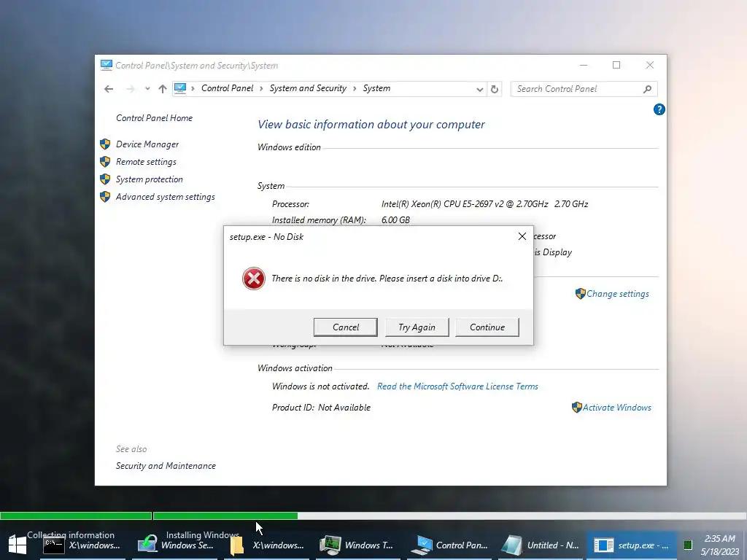Open the Windows Start button
Image resolution: width=747 pixels, height=560 pixels.
point(18,545)
